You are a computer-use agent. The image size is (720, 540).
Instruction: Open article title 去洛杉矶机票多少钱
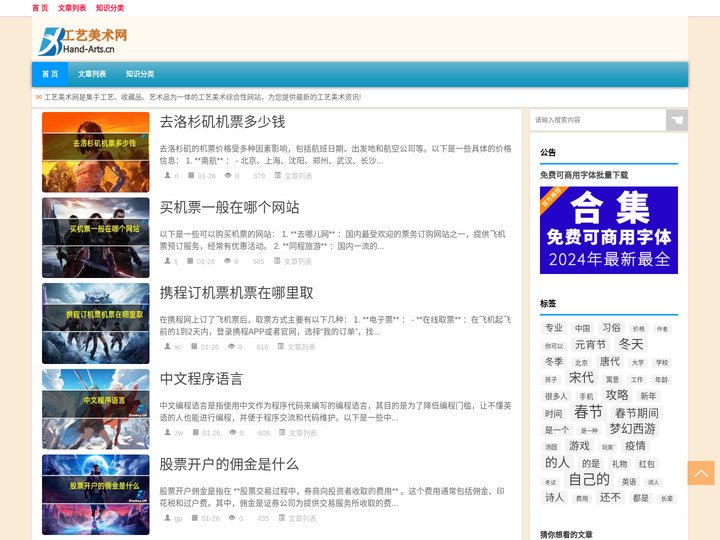pos(223,122)
